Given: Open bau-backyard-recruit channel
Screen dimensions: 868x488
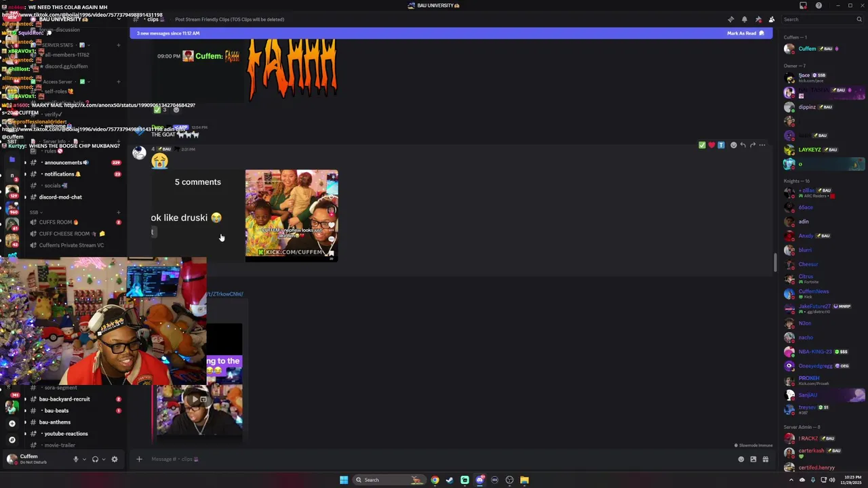Looking at the screenshot, I should [64, 399].
